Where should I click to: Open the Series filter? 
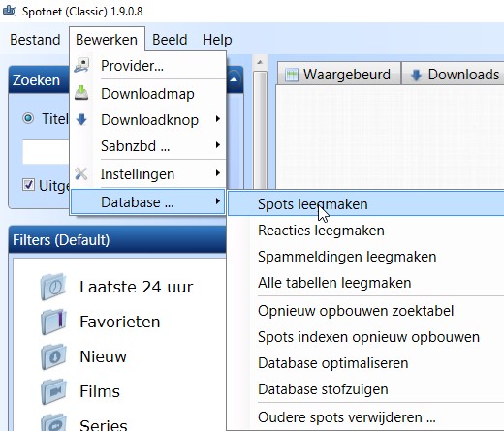104,424
